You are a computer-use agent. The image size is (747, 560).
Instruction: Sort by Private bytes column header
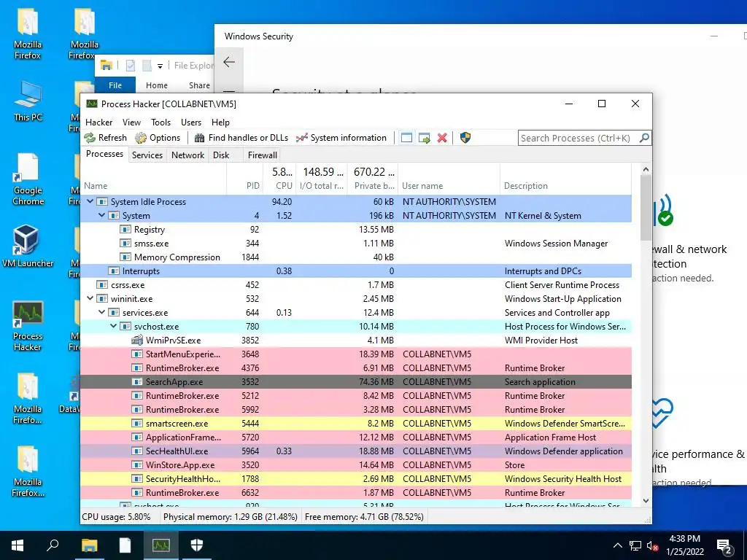coord(374,179)
